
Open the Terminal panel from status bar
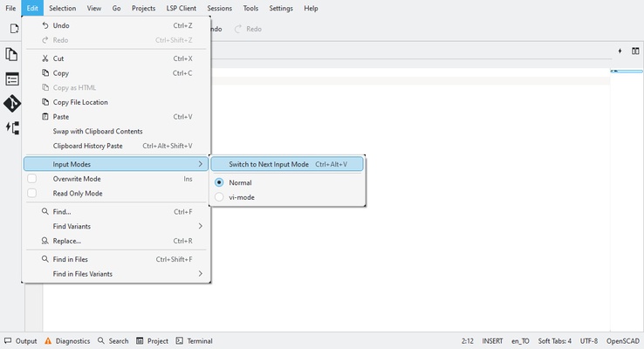click(x=194, y=341)
